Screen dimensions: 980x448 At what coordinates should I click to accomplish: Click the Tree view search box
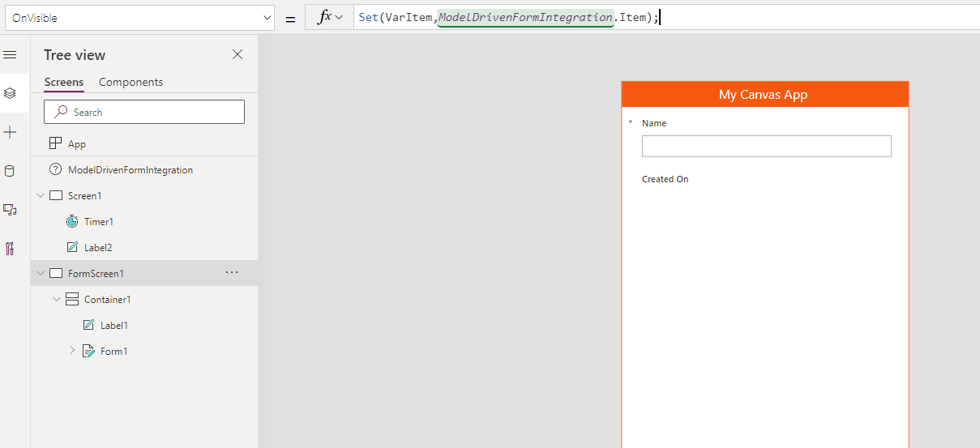[144, 112]
